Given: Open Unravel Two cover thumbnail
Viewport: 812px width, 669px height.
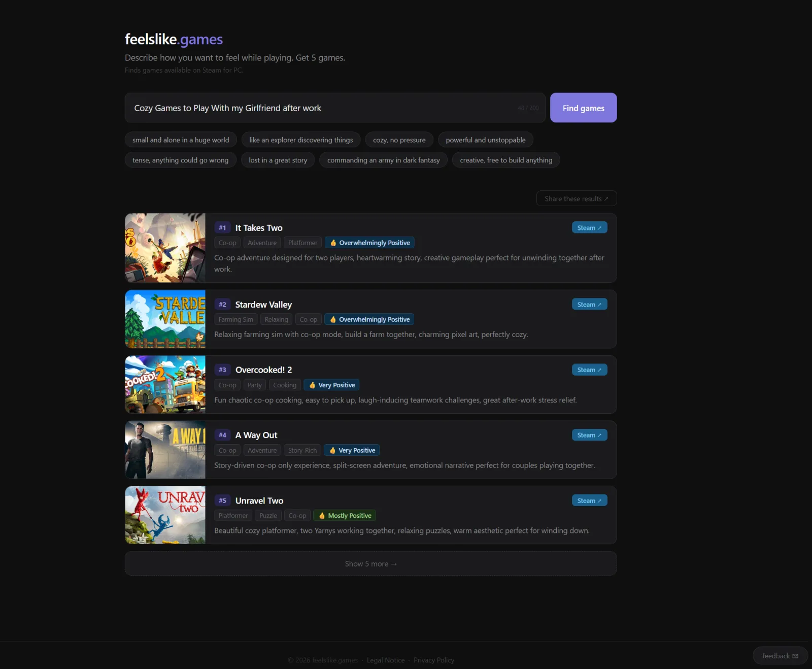Looking at the screenshot, I should [x=165, y=515].
